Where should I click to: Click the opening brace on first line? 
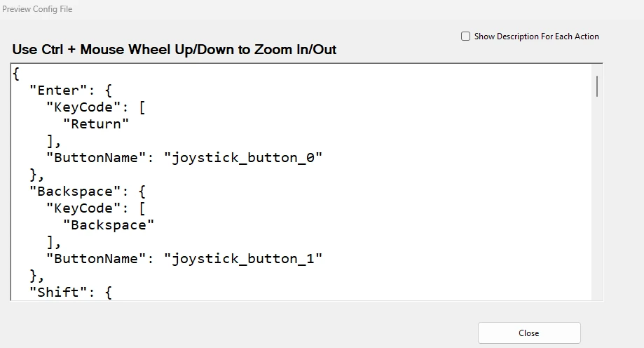click(x=16, y=74)
